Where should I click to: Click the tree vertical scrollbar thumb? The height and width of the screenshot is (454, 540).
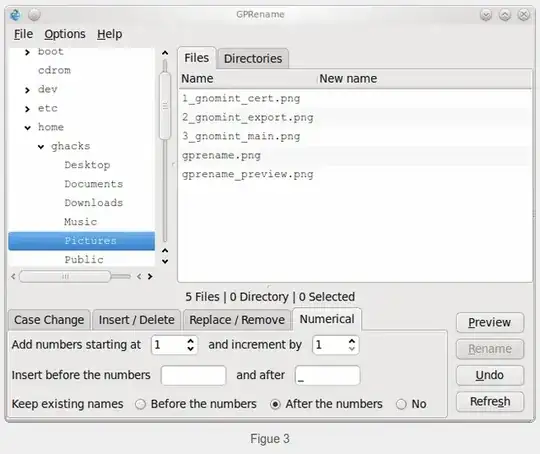pos(165,105)
